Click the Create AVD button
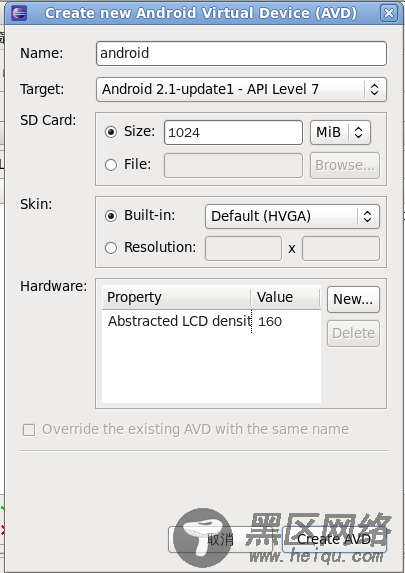 coord(334,539)
